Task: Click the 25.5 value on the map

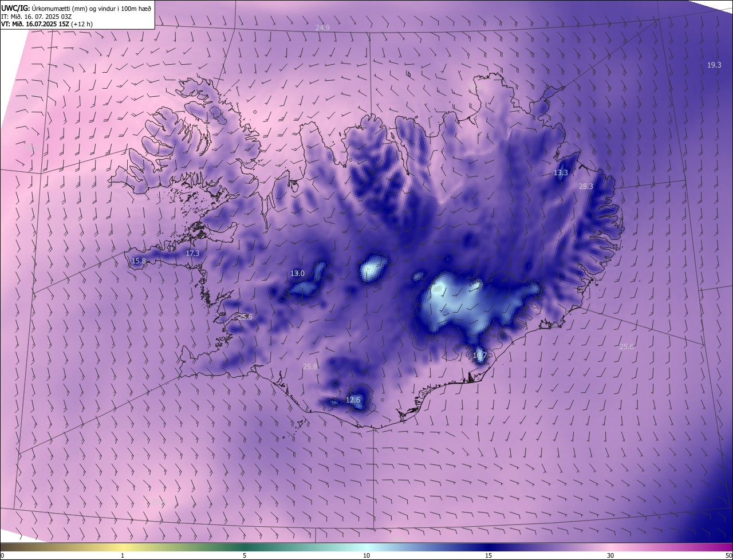Action: [245, 317]
